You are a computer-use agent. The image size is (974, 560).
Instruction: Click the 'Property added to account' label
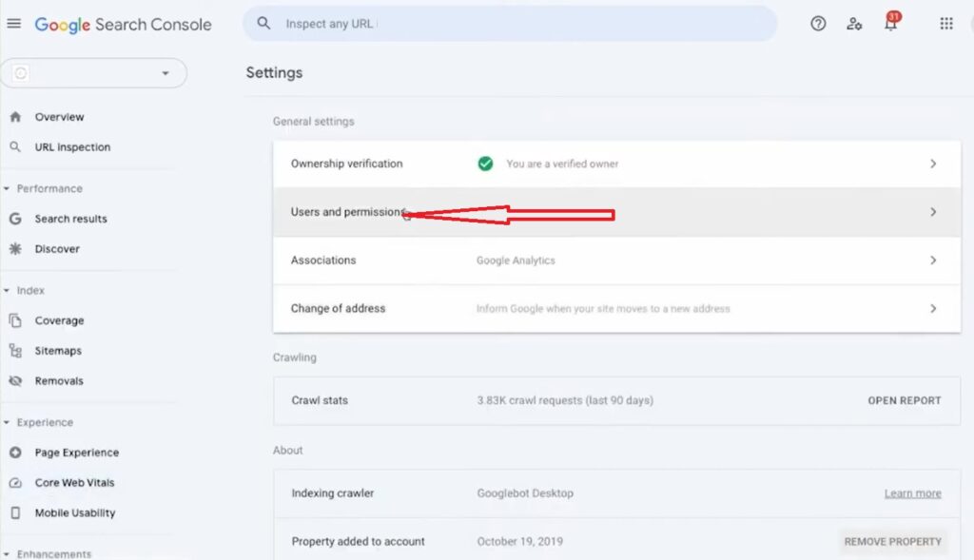point(358,541)
